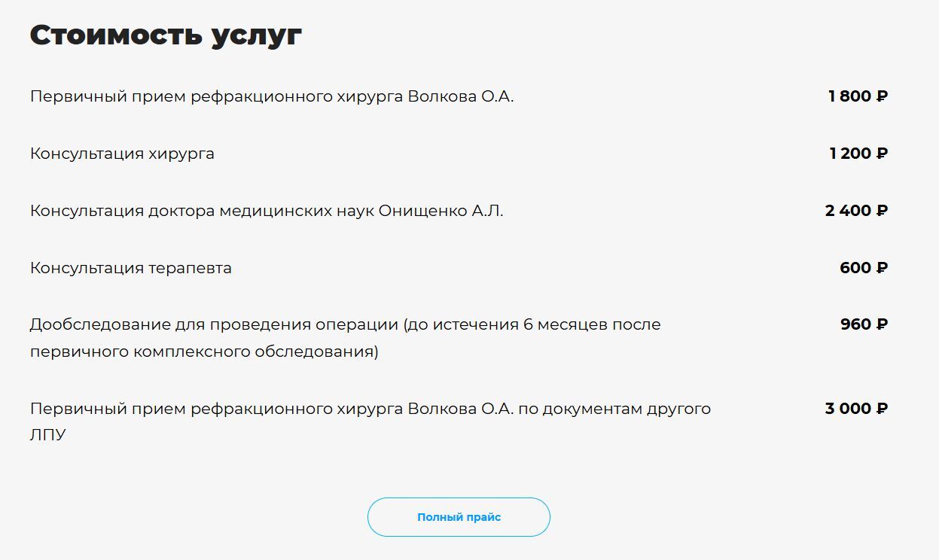Screen dimensions: 939x560
Task: Click the 1 800 ₽ price
Action: pyautogui.click(x=858, y=96)
